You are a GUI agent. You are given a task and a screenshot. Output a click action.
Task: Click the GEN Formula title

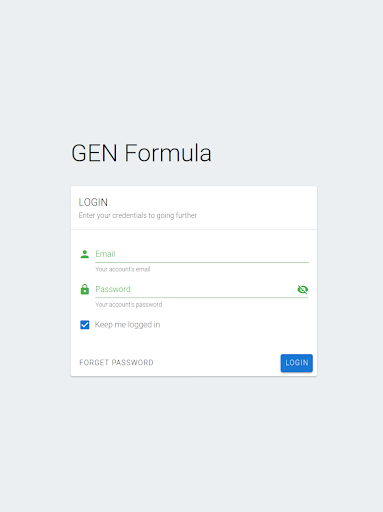[141, 153]
